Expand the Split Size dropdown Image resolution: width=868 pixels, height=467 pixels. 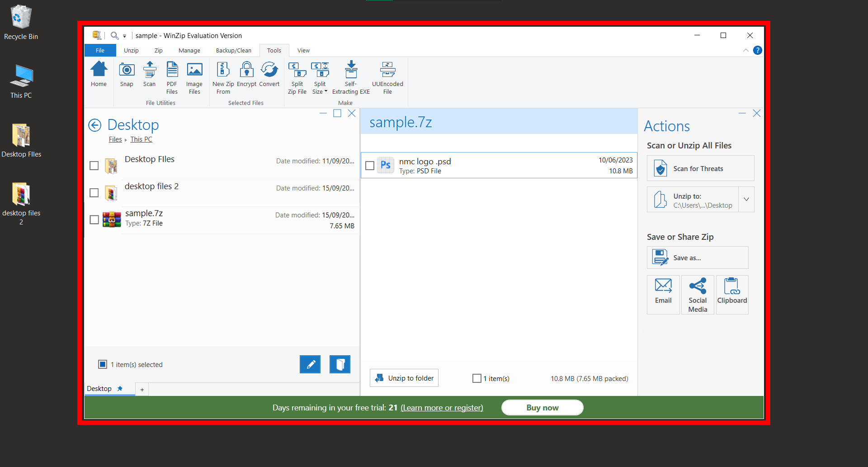(x=326, y=92)
